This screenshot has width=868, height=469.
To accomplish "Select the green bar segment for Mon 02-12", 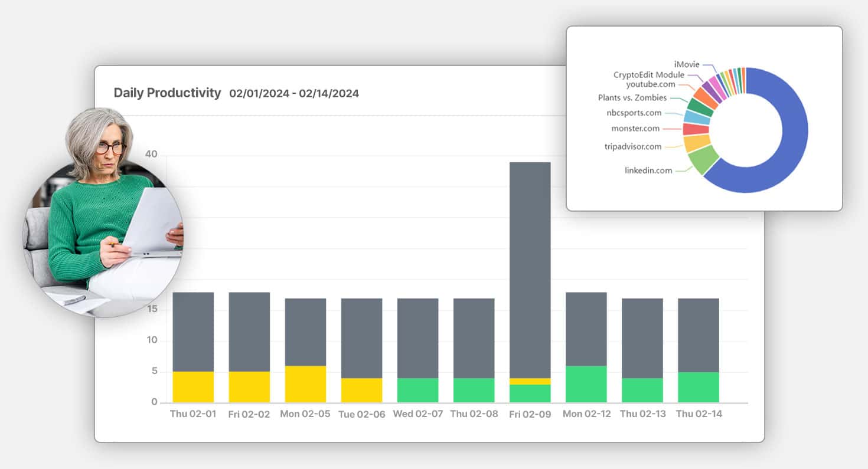I will 586,384.
